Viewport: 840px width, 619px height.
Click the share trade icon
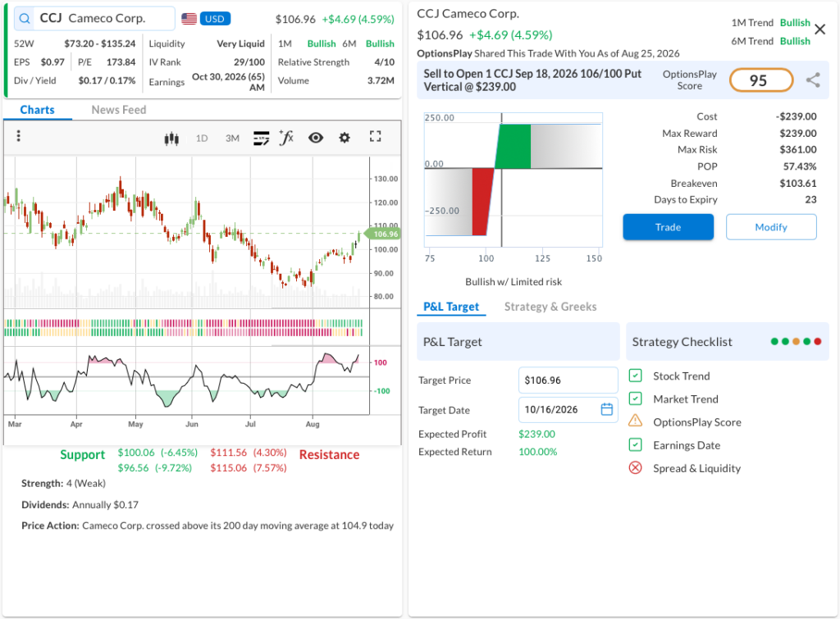[x=813, y=80]
